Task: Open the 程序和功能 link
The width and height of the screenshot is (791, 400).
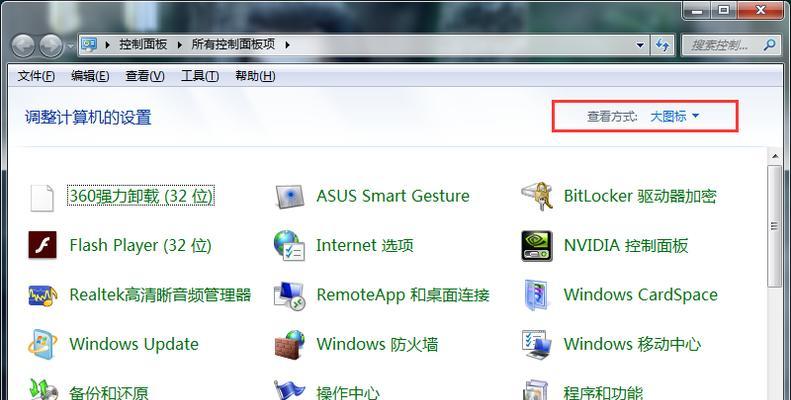Action: point(603,392)
